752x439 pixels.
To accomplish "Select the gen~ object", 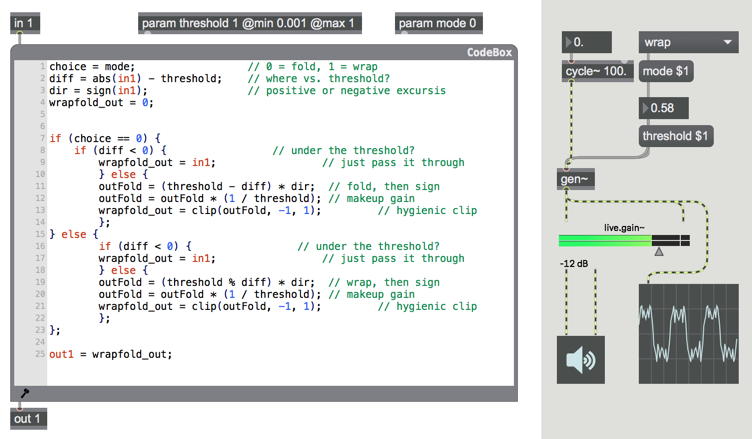I will pos(576,179).
